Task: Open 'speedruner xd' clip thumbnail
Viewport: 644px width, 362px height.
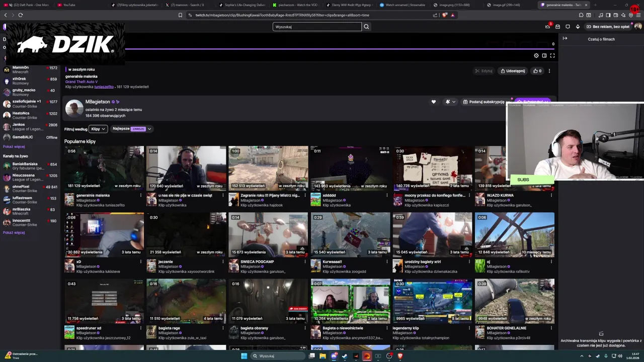Action: 104,301
